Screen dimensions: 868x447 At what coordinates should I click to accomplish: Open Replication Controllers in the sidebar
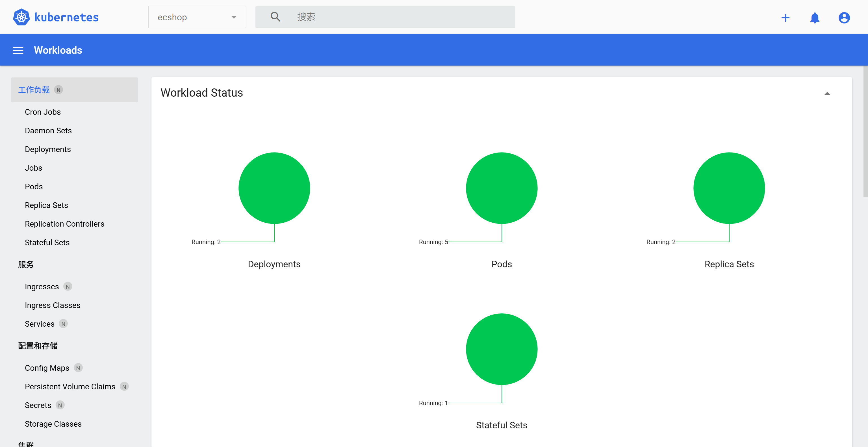pos(65,224)
